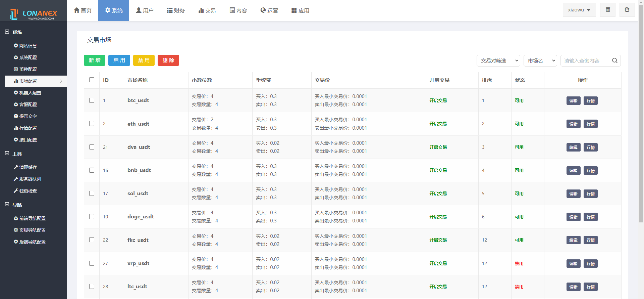Click the logout arrow icon top-right
This screenshot has height=299, width=644.
[627, 10]
